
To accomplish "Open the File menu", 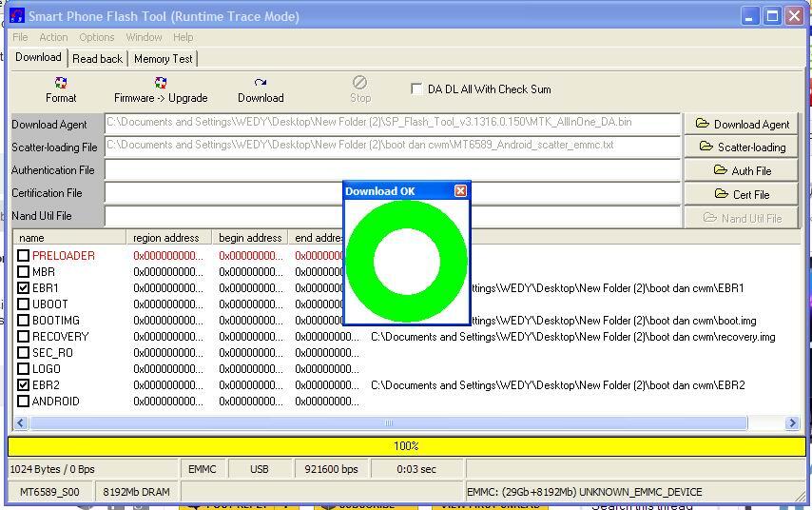I will 20,37.
